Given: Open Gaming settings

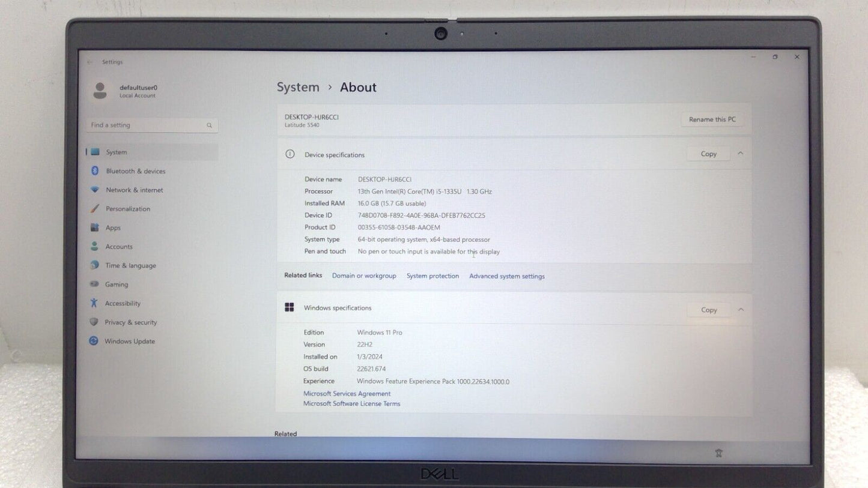Looking at the screenshot, I should coord(152,284).
